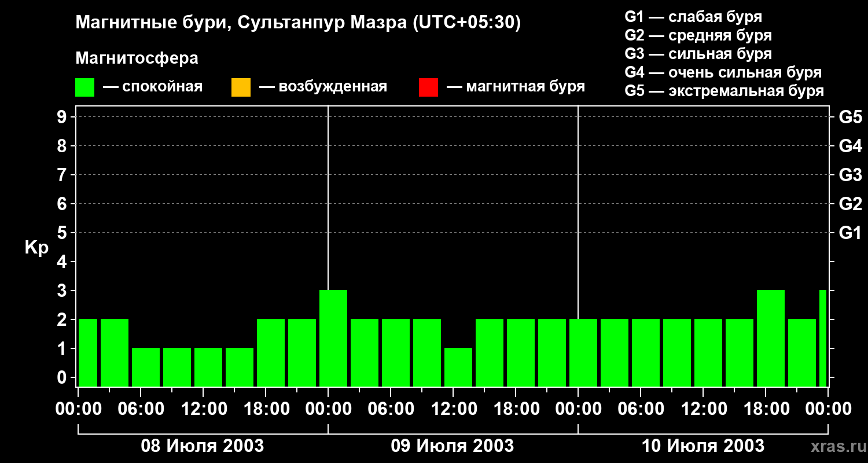Click the 'G1' label on the right axis
The height and width of the screenshot is (463, 868).
click(850, 233)
